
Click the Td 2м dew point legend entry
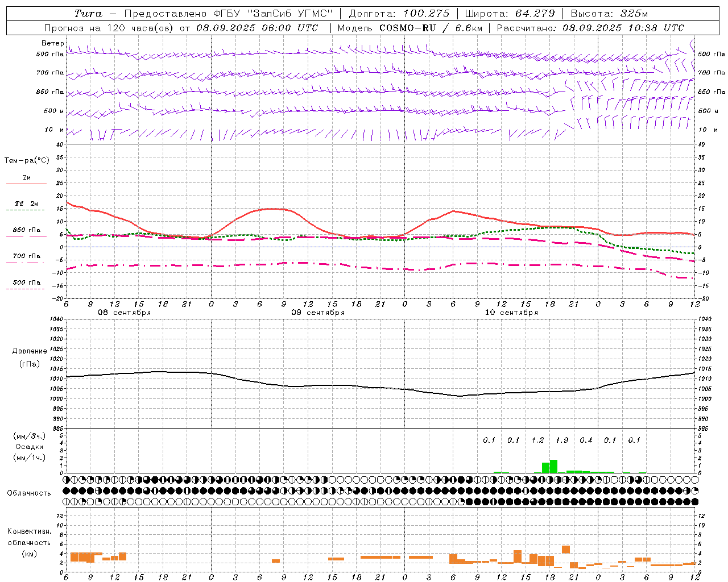pos(26,203)
